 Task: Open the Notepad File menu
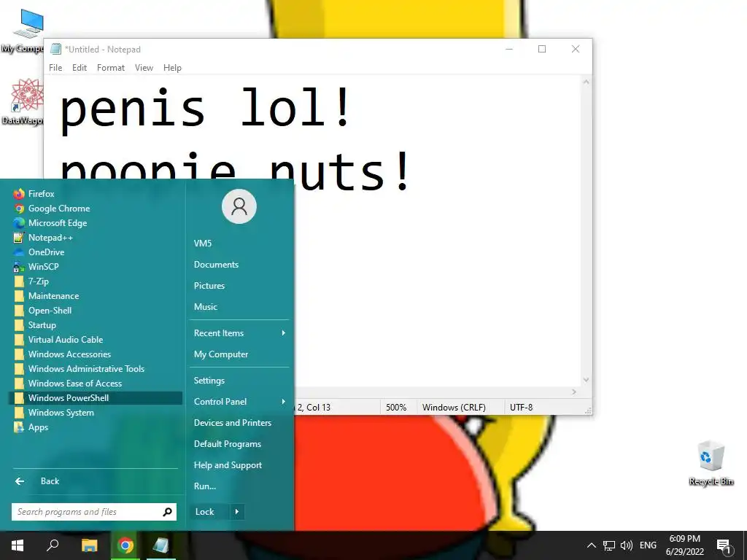click(55, 68)
